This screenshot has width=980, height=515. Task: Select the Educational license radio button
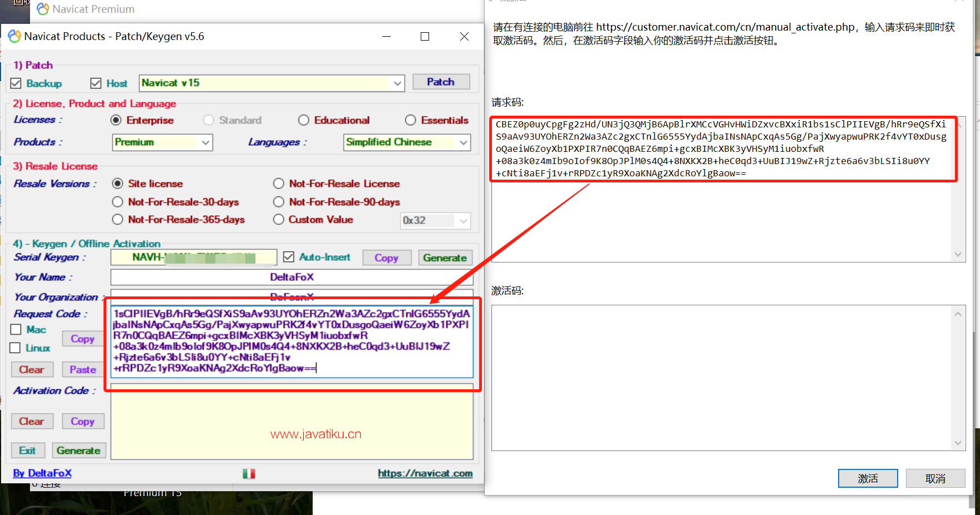(304, 120)
